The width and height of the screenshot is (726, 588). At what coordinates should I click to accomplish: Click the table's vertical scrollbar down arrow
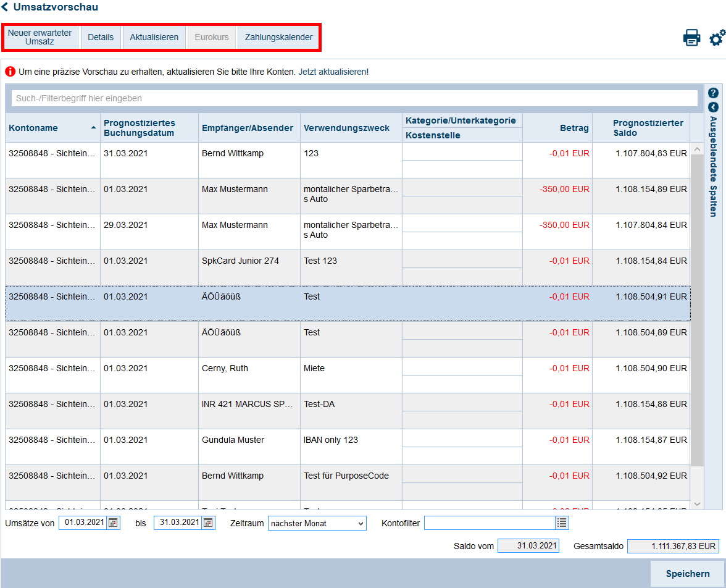[697, 504]
